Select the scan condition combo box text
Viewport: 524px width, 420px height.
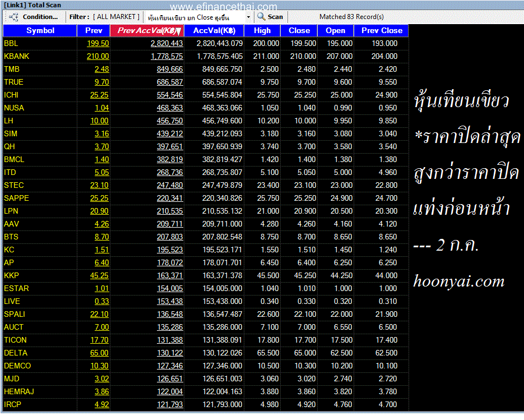[188, 17]
